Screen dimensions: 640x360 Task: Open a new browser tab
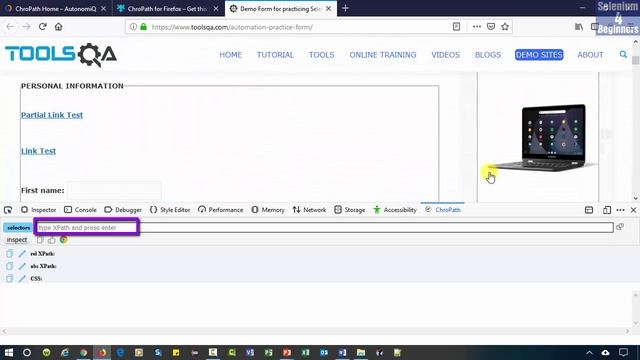click(345, 8)
